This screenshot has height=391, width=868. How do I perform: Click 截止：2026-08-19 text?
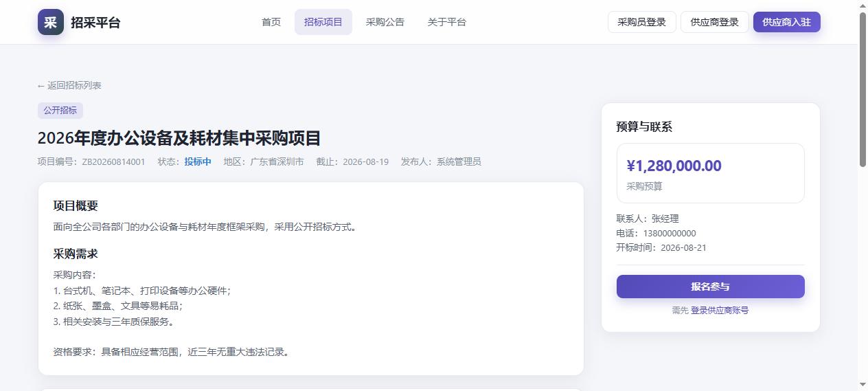[x=352, y=162]
